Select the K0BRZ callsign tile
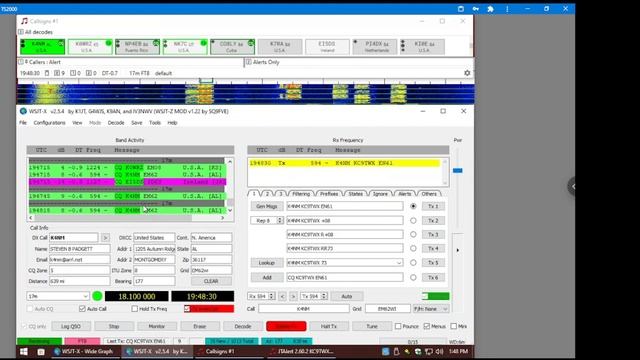Image resolution: width=640 pixels, height=360 pixels. point(90,47)
